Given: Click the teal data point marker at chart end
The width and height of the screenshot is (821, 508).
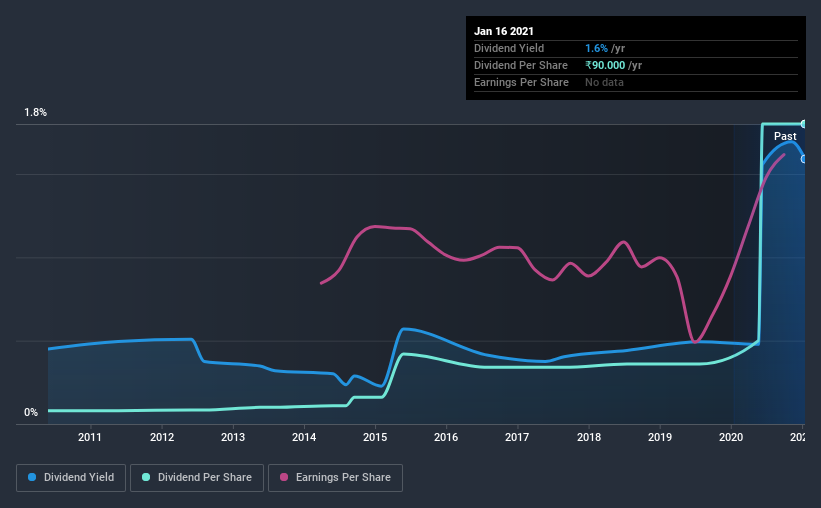Looking at the screenshot, I should click(x=804, y=124).
